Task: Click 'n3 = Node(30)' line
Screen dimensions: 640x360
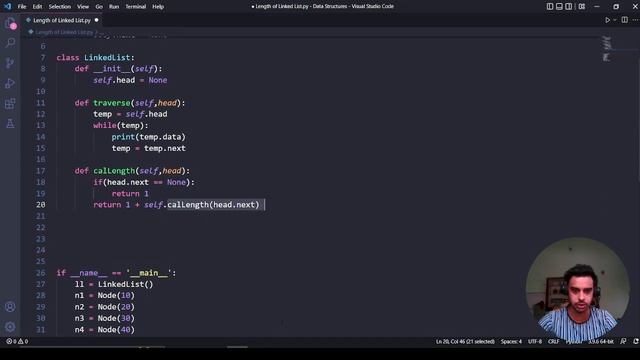Action: coord(104,318)
